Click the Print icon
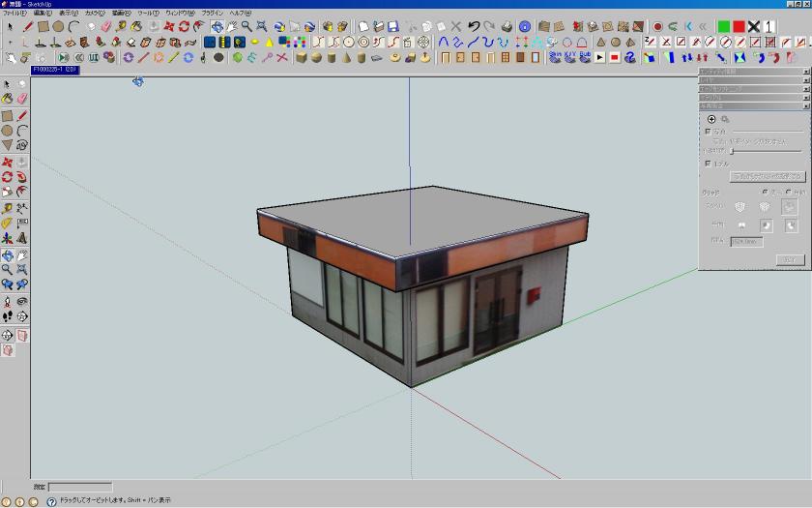 click(x=507, y=26)
